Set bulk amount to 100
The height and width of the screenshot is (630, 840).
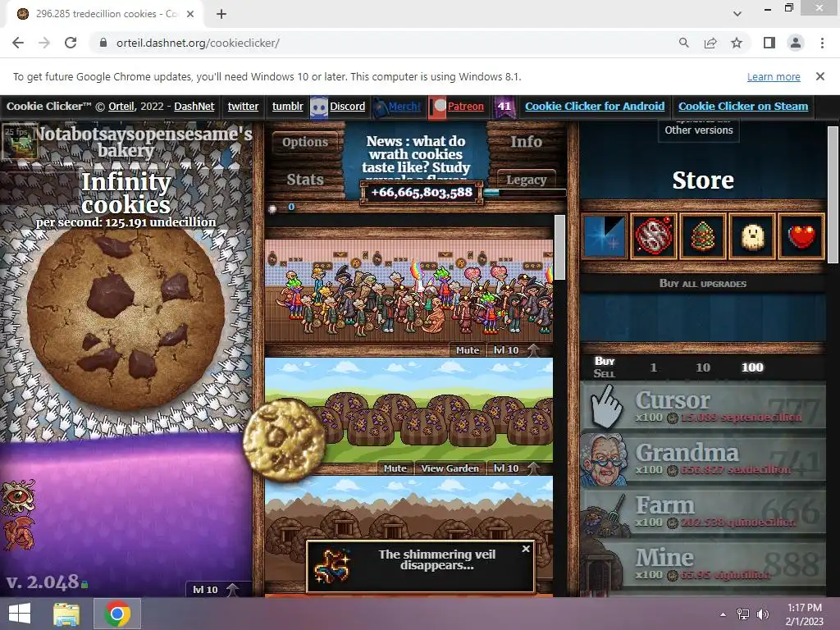point(752,367)
